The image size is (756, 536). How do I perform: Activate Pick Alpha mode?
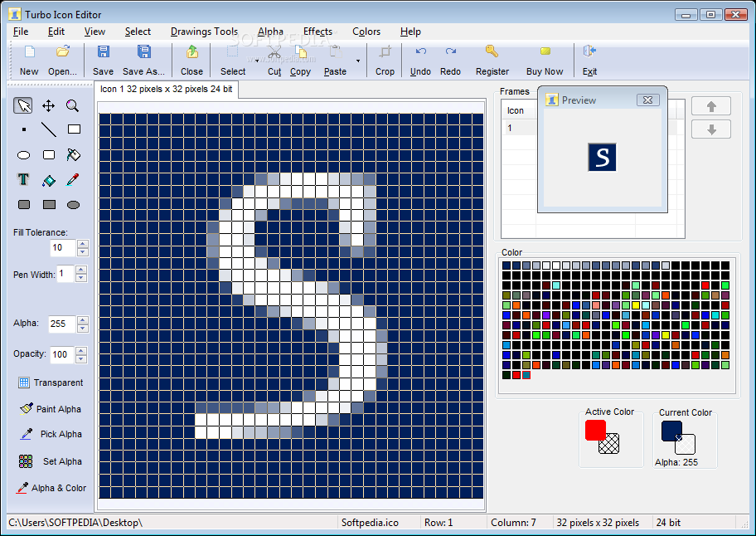[x=51, y=434]
